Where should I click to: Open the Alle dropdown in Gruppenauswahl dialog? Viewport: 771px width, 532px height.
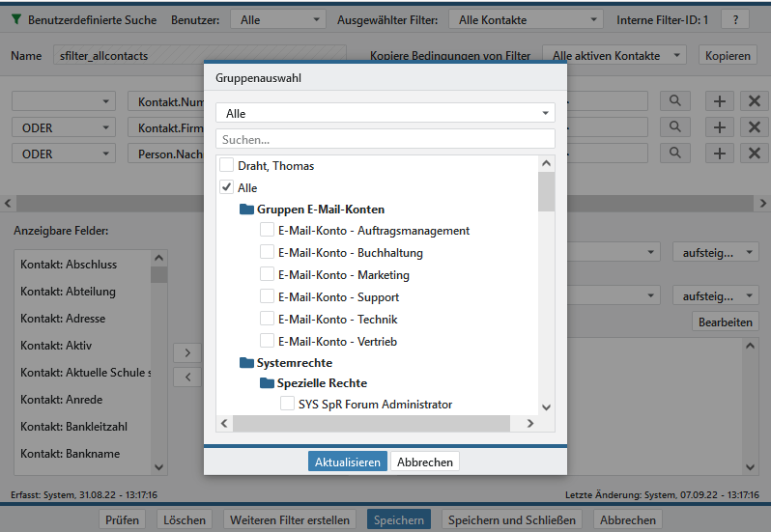pyautogui.click(x=385, y=114)
